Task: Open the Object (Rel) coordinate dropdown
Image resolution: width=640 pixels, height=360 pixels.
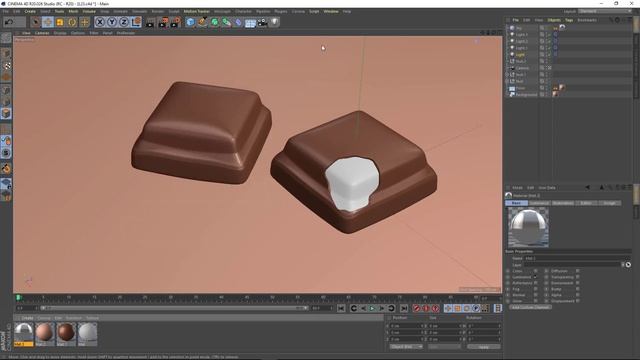Action: click(406, 347)
